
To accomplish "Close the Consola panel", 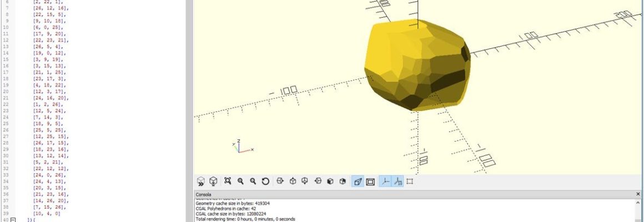I will point(638,194).
